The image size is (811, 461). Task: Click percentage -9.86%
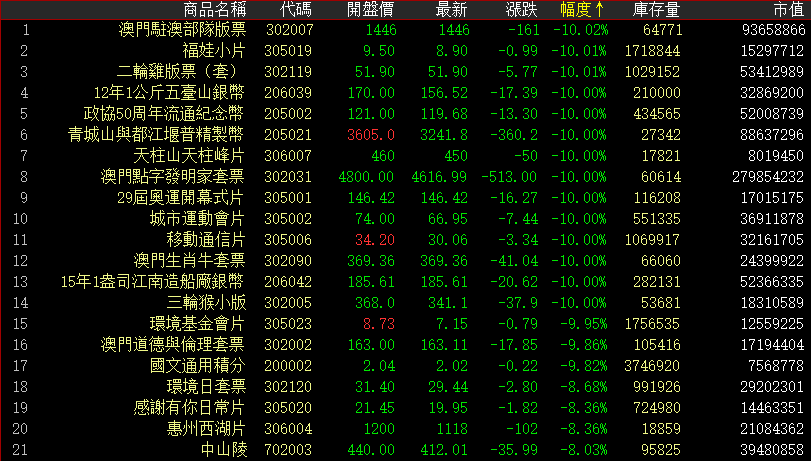coord(583,345)
